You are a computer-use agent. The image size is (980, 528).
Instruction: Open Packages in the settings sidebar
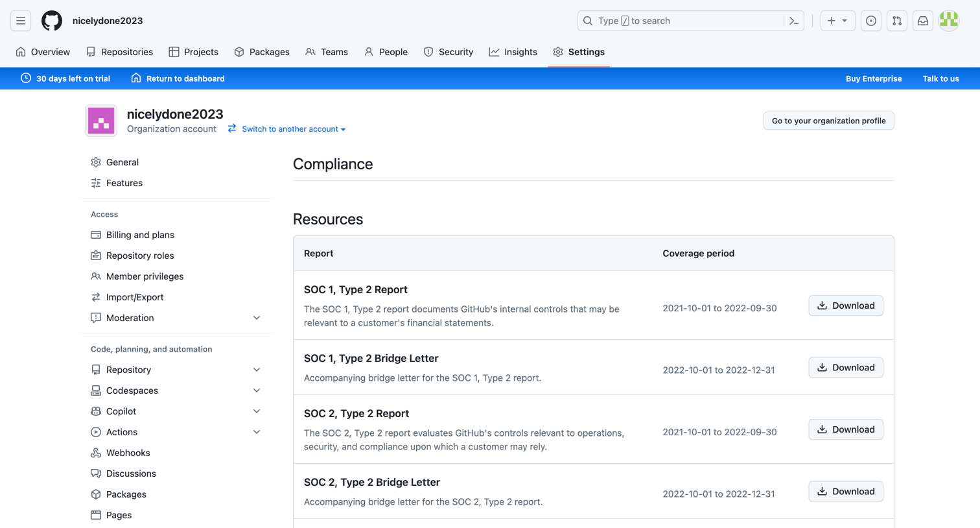pos(176,494)
